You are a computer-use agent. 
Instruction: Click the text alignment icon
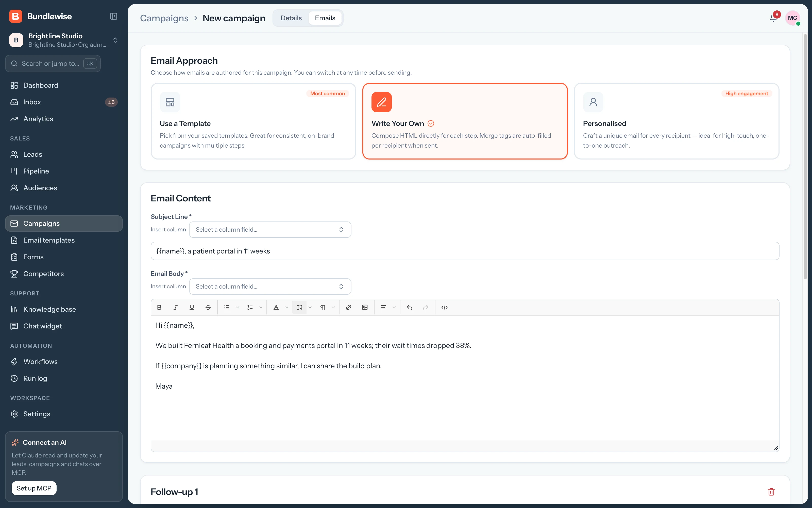tap(383, 307)
